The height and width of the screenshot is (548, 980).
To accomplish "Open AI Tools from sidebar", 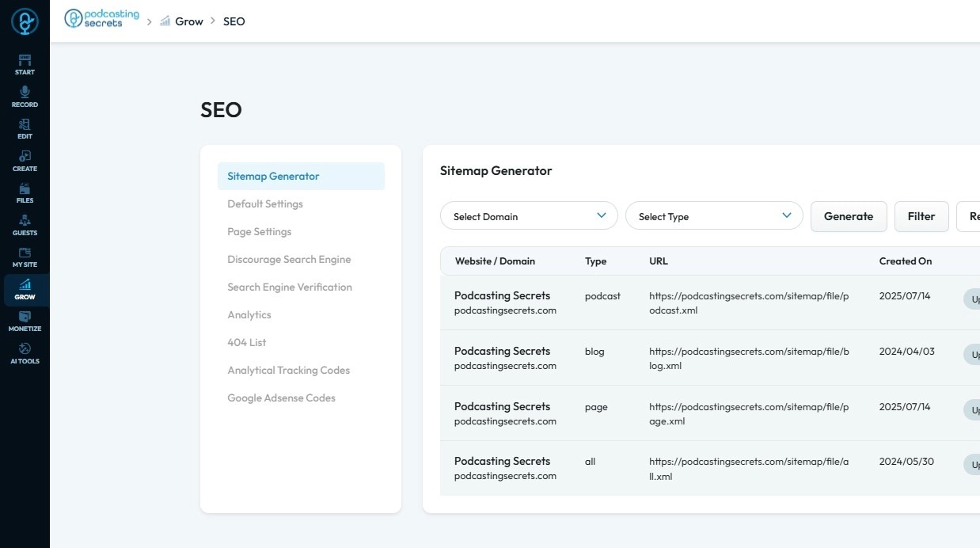I will (25, 353).
